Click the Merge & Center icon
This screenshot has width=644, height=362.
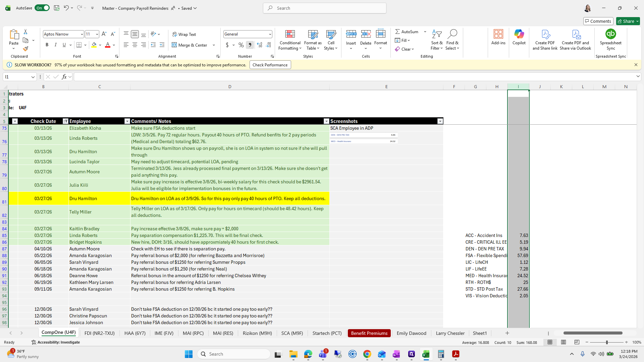pos(174,45)
